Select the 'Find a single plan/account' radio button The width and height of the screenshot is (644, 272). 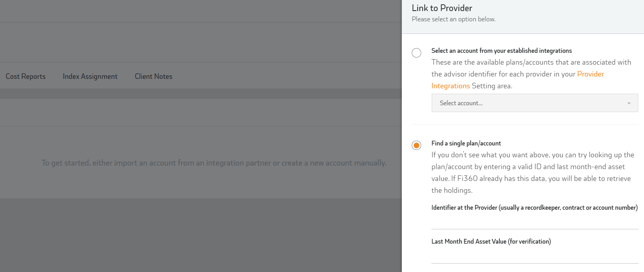416,145
